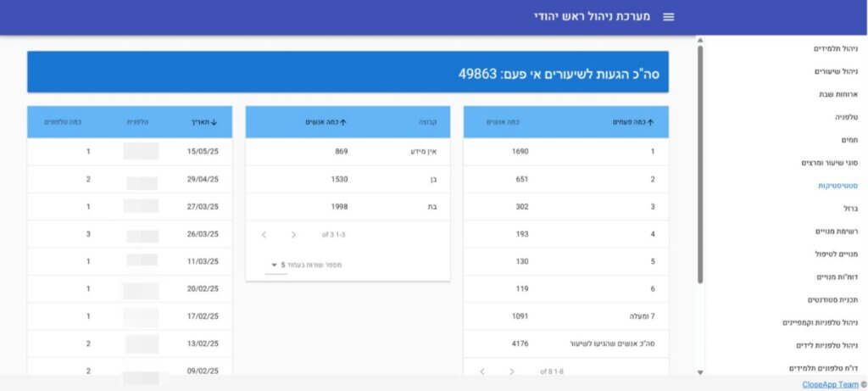Viewport: 868px width, 391px height.
Task: Go to next page in the כמה פעמים table
Action: [x=512, y=371]
